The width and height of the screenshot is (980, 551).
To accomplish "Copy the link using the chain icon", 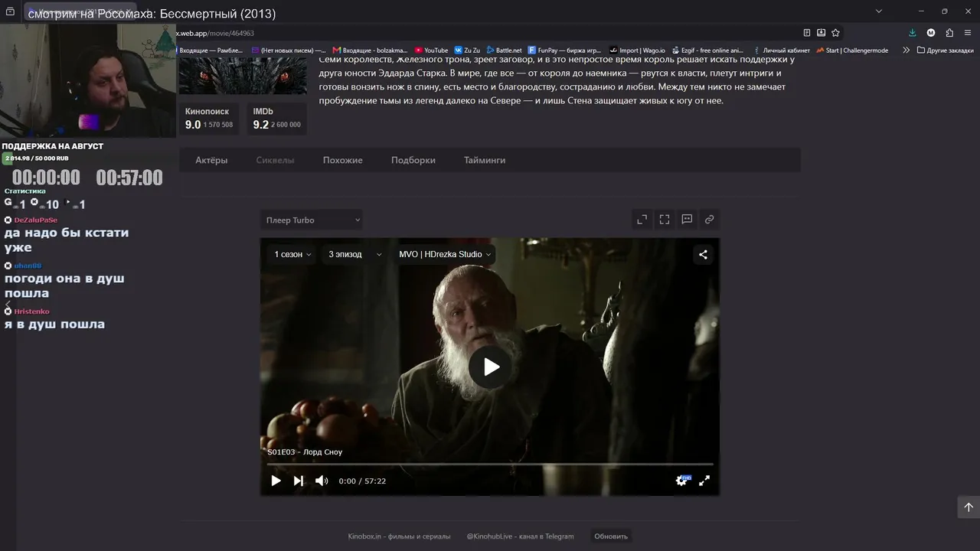I will (709, 220).
